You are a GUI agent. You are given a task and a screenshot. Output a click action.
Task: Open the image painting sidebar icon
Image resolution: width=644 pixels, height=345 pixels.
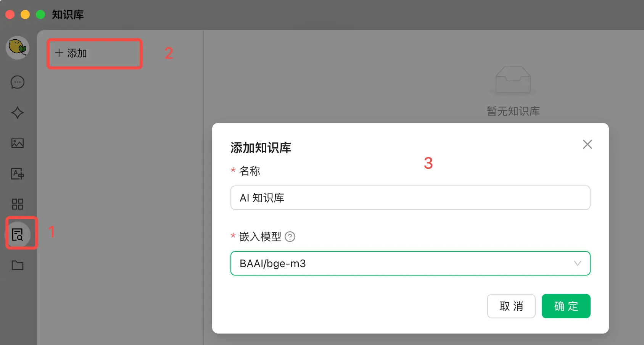click(18, 143)
